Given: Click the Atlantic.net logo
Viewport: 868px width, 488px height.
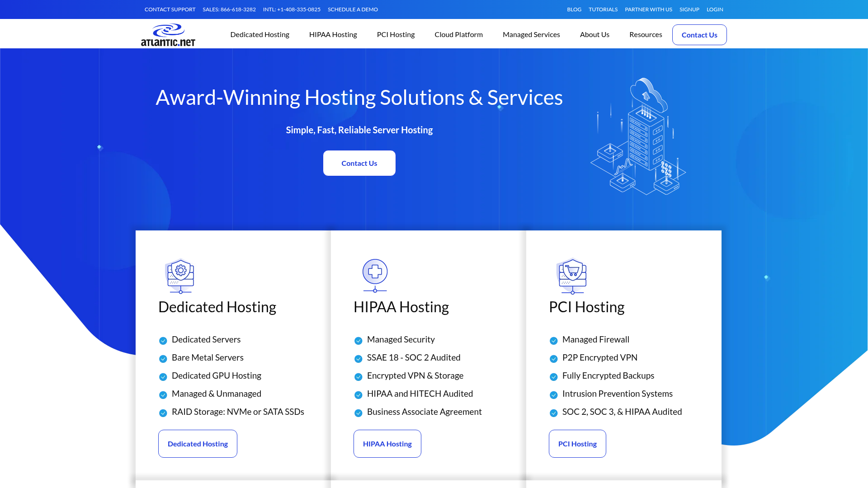Looking at the screenshot, I should click(x=168, y=34).
